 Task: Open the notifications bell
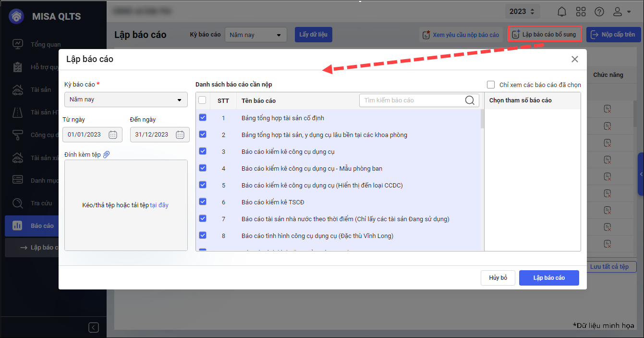pos(561,12)
